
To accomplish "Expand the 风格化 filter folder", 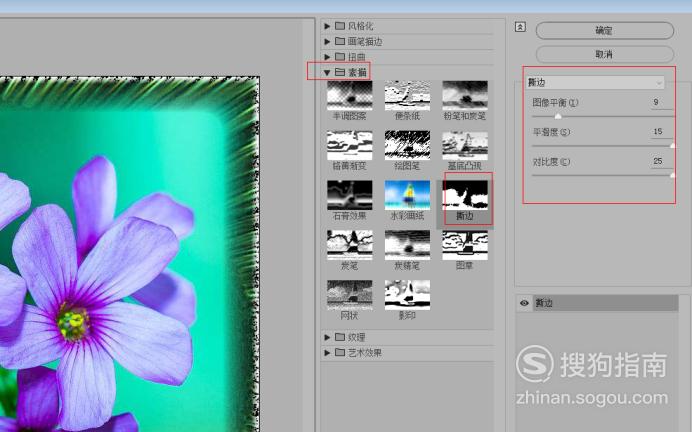I will [327, 26].
